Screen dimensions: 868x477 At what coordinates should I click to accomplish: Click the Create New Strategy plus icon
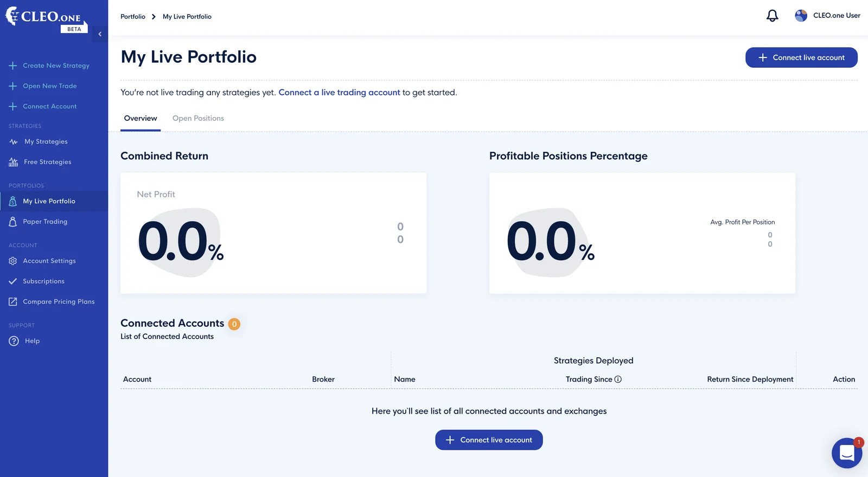pyautogui.click(x=12, y=65)
